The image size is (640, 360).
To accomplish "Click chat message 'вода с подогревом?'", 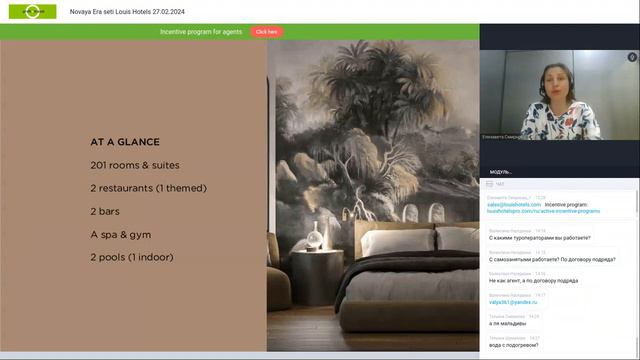I will [513, 345].
